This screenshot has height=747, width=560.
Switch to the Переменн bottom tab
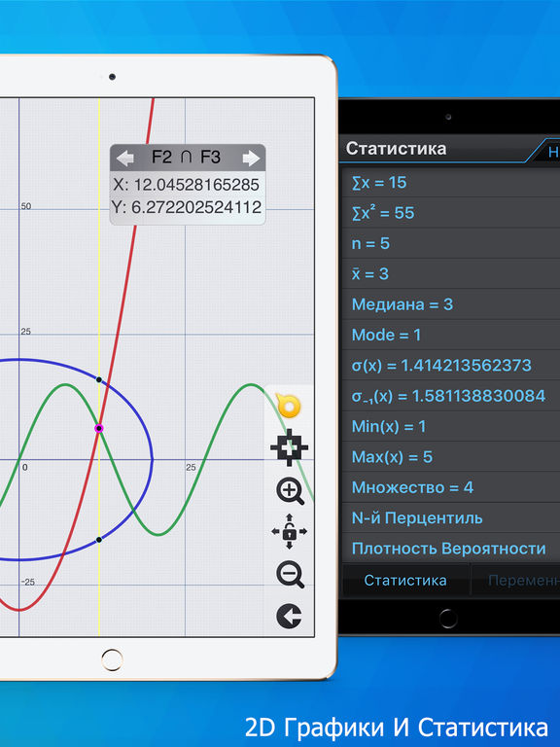tap(516, 581)
